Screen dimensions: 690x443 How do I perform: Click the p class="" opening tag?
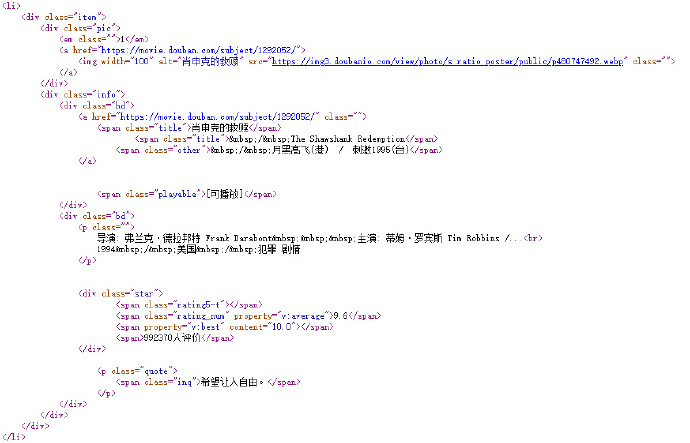pyautogui.click(x=106, y=227)
